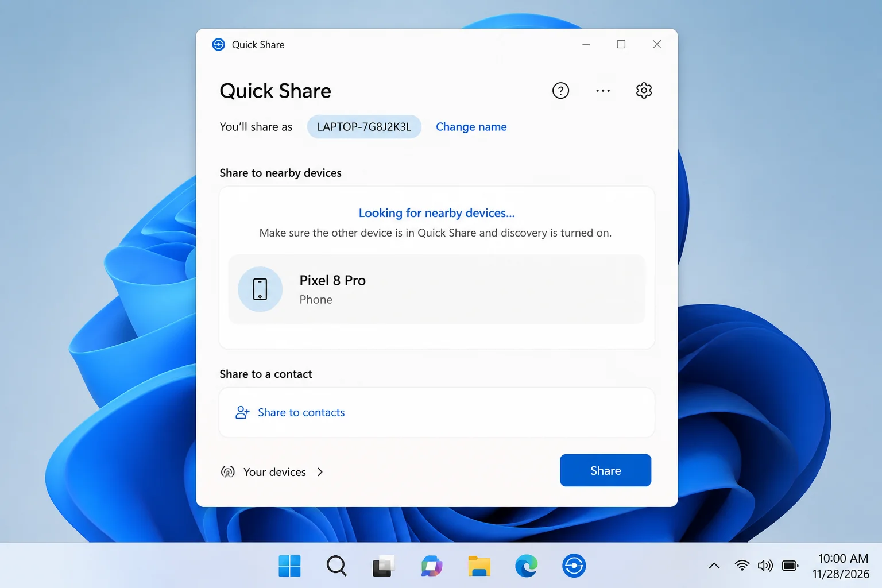Click the Looking for nearby devices text
Viewport: 882px width, 588px height.
pyautogui.click(x=436, y=213)
